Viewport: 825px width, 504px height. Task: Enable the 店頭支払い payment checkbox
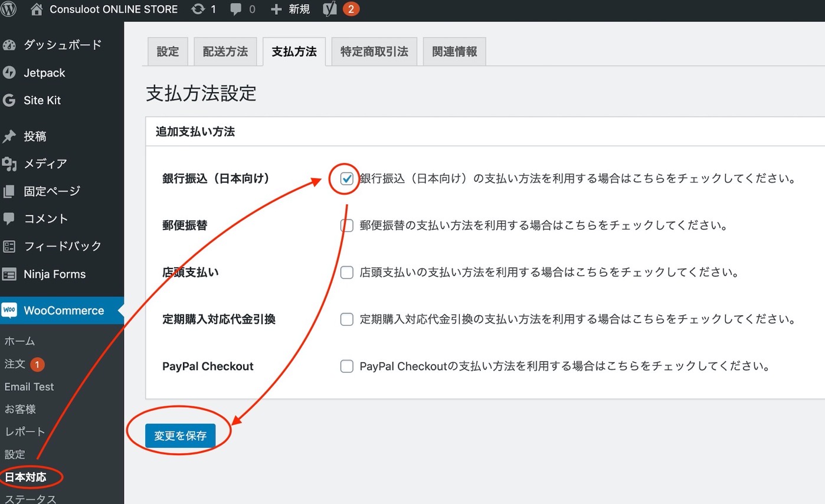pyautogui.click(x=347, y=273)
